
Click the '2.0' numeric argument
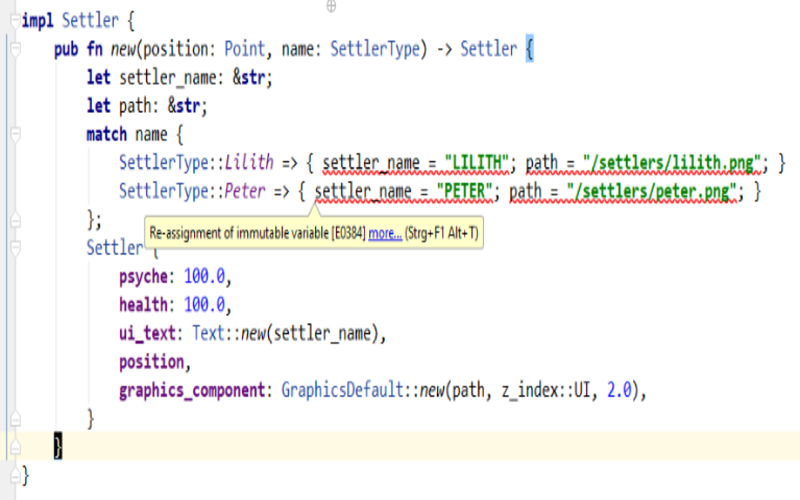pos(619,390)
